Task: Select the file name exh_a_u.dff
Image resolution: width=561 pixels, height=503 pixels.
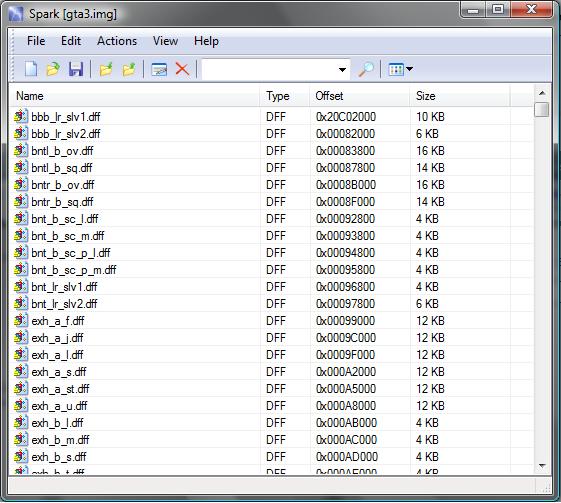Action: [x=59, y=406]
